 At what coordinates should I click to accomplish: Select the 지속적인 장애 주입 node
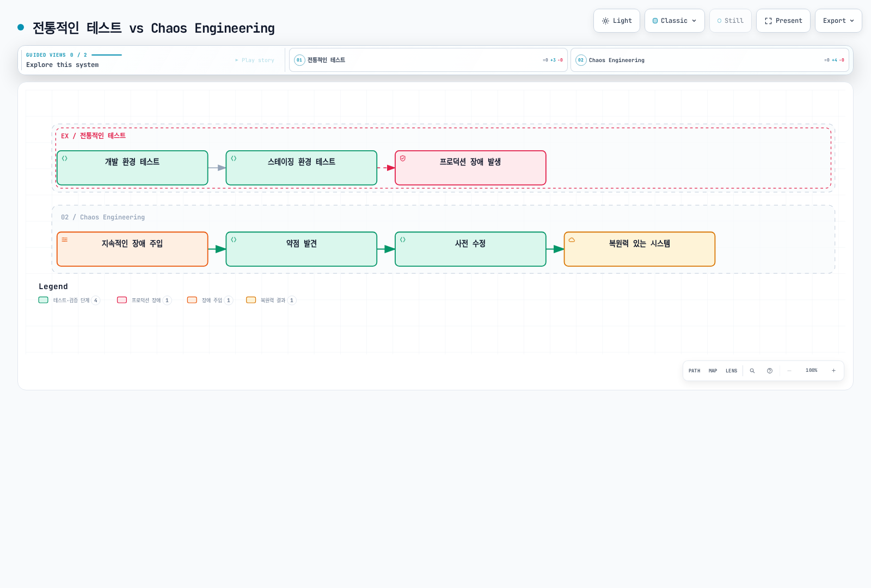132,249
